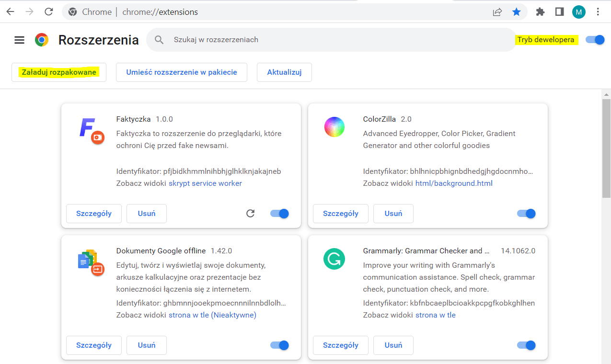
Task: Remove Faktyczka with Usuń
Action: 147,214
